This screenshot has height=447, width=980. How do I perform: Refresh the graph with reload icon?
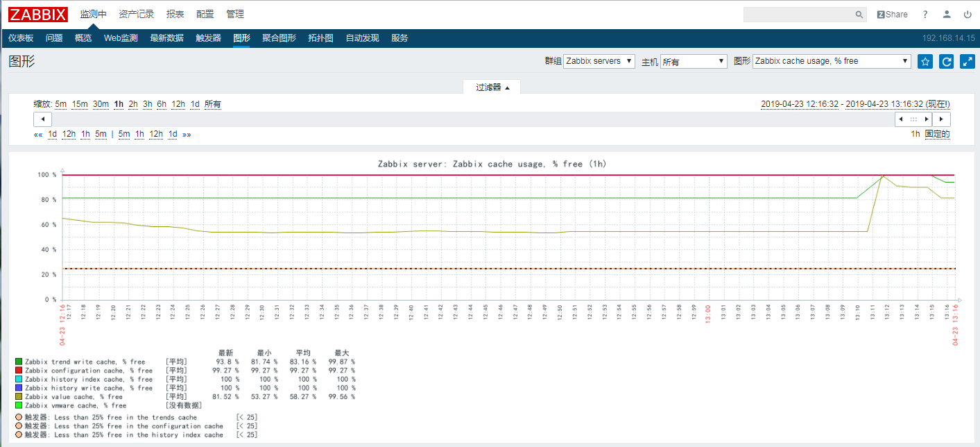point(946,62)
